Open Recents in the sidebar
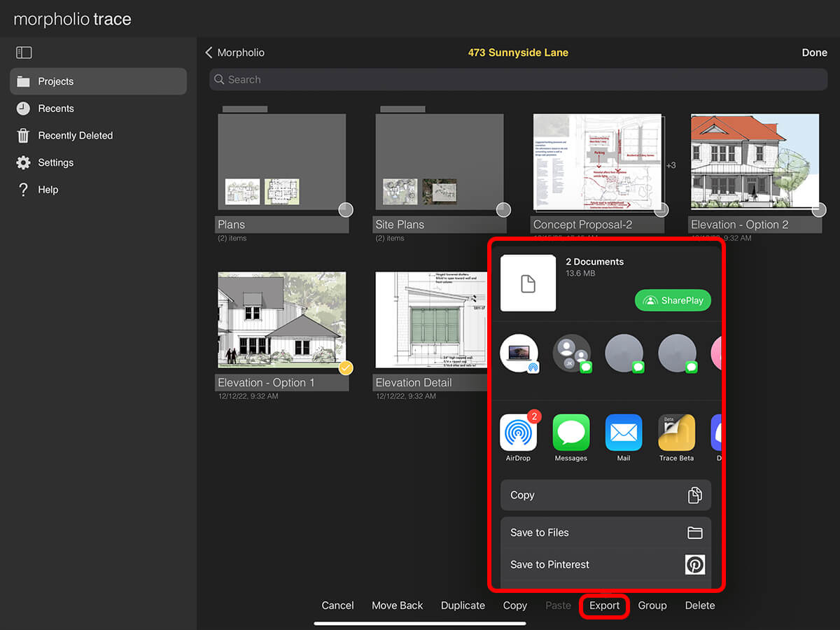This screenshot has width=840, height=630. [56, 108]
